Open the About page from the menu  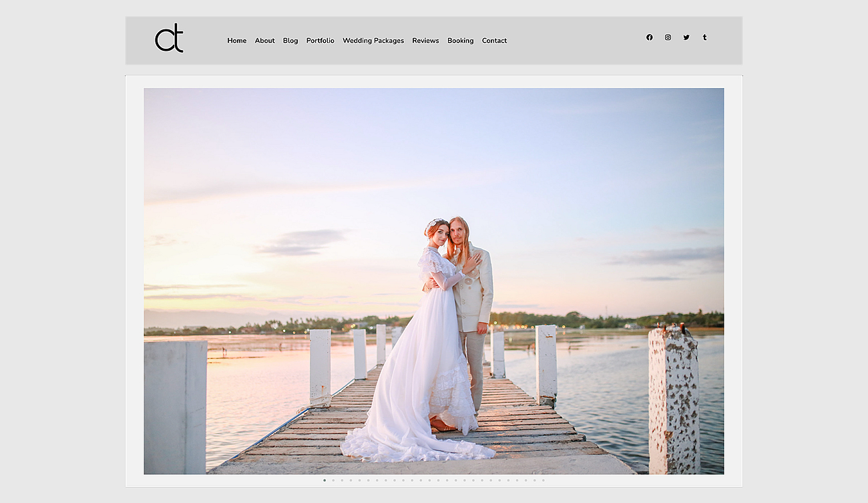(264, 41)
